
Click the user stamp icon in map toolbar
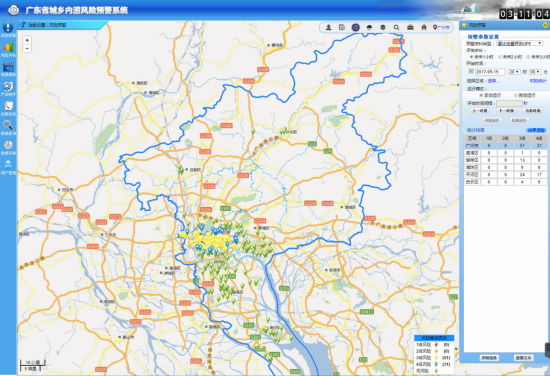(x=328, y=27)
